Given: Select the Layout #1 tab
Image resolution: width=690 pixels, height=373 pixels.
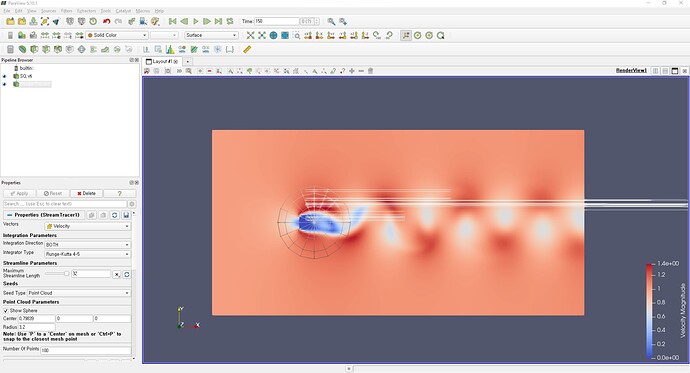Looking at the screenshot, I should (x=162, y=62).
